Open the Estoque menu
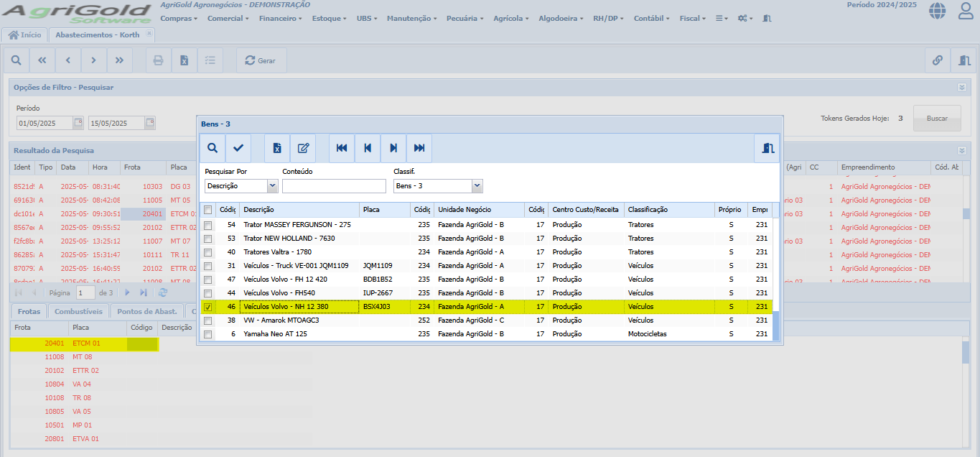Screen dimensions: 980x457 (x=331, y=19)
